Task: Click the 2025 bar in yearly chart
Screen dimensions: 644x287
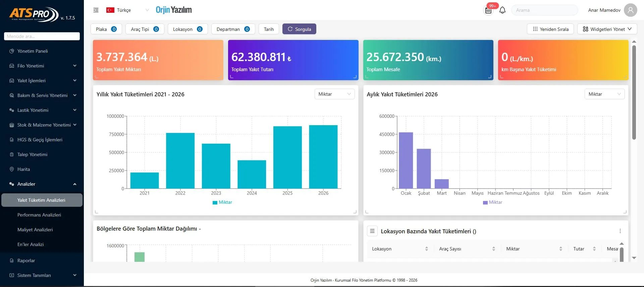Action: pyautogui.click(x=287, y=157)
